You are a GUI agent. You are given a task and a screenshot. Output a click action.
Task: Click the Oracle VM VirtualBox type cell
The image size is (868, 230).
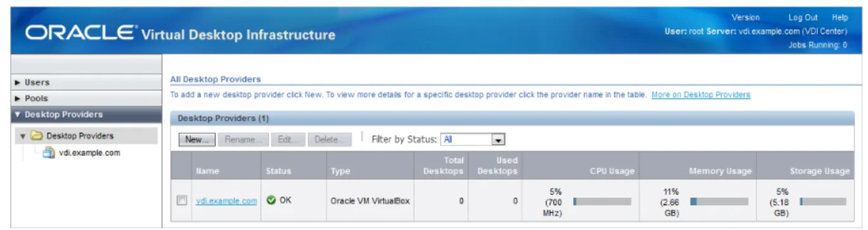tap(370, 201)
